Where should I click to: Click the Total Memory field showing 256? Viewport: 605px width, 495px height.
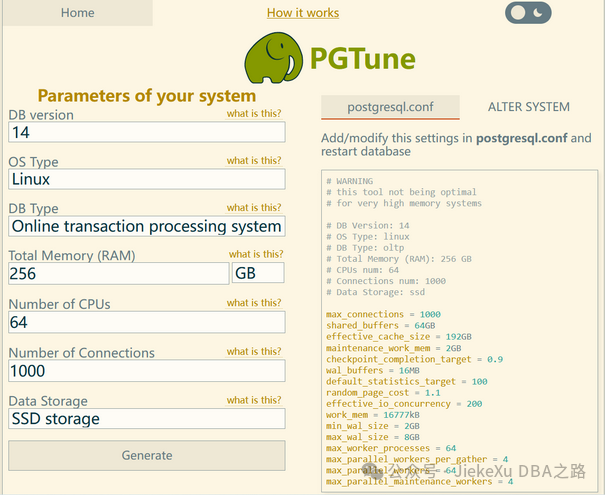(118, 274)
